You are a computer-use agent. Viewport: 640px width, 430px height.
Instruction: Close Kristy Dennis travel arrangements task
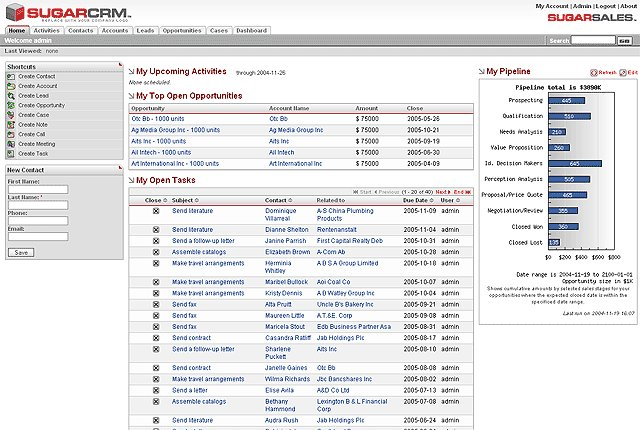point(156,293)
